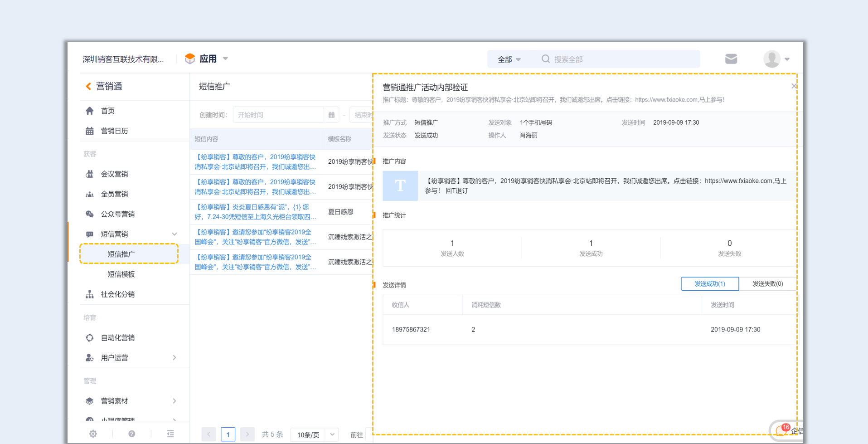Open the 炎炎夏日感恩有泥 SMS link
This screenshot has height=444, width=868.
(x=255, y=212)
